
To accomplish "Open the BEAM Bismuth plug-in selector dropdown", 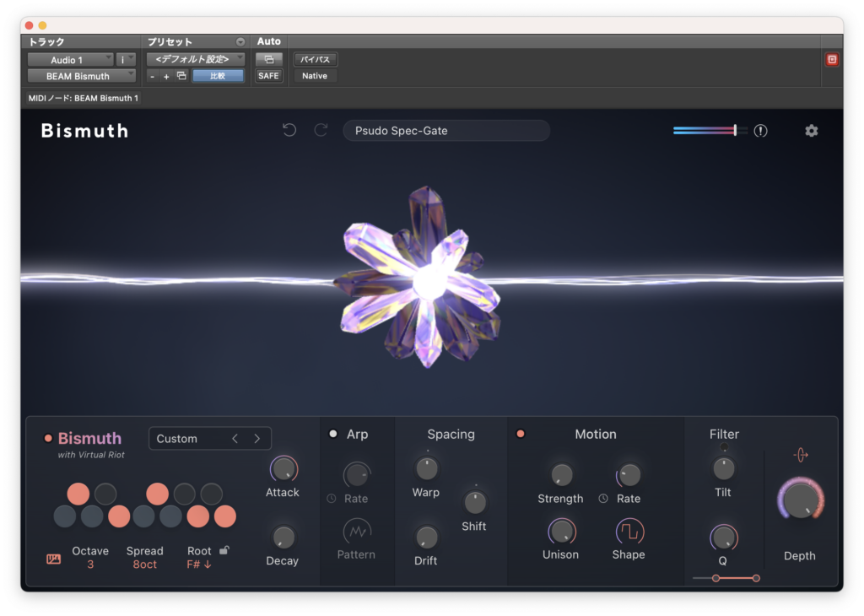I will [82, 76].
